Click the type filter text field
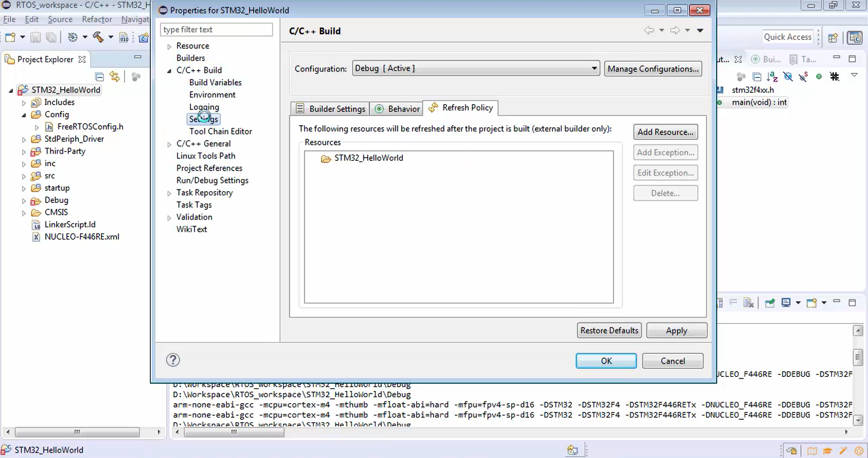This screenshot has height=458, width=868. pyautogui.click(x=216, y=29)
